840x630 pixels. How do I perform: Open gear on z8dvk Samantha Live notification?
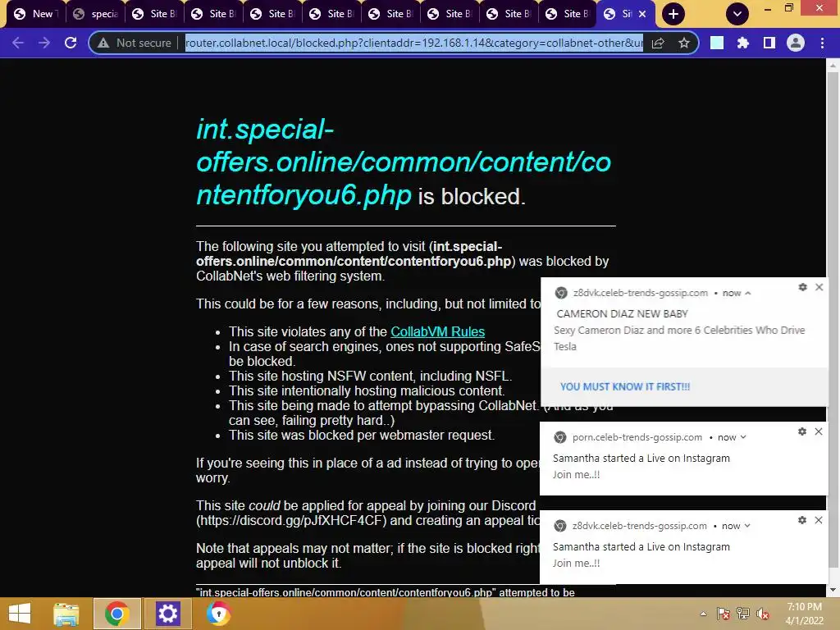click(802, 520)
